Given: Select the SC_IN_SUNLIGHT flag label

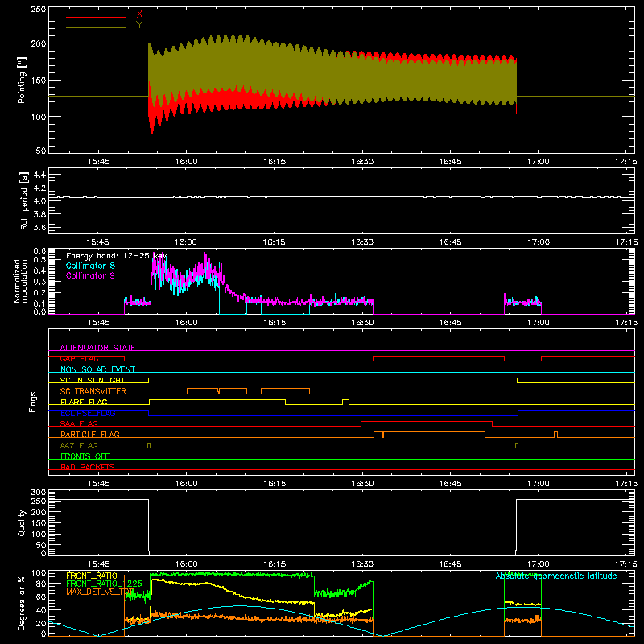Looking at the screenshot, I should (x=93, y=380).
